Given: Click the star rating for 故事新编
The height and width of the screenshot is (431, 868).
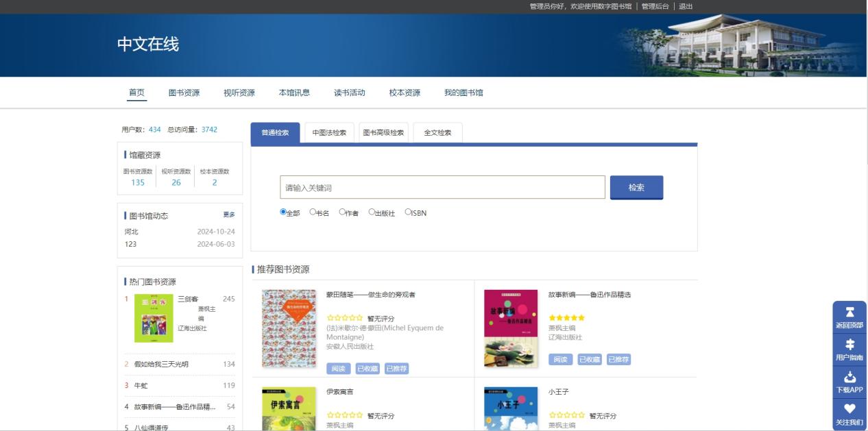Looking at the screenshot, I should [566, 318].
